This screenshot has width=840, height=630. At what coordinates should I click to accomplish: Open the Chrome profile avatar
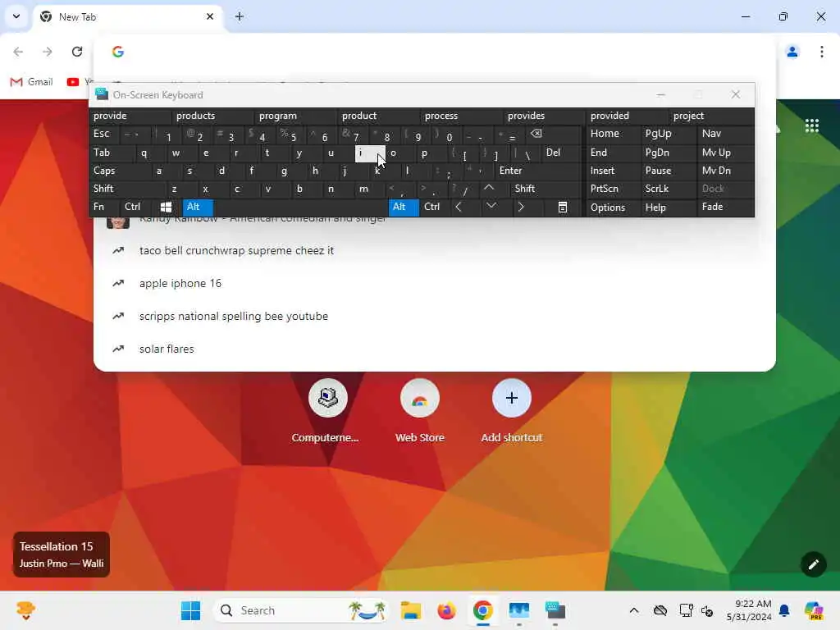click(792, 52)
